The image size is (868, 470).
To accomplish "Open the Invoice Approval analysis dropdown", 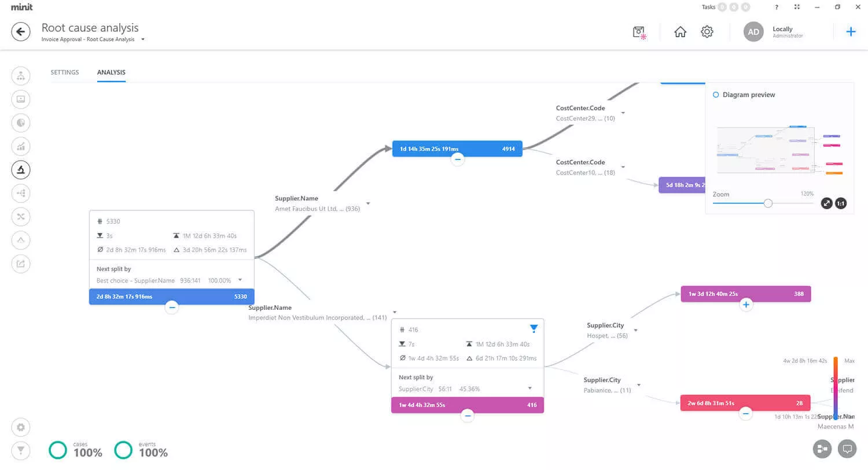I will coord(143,39).
